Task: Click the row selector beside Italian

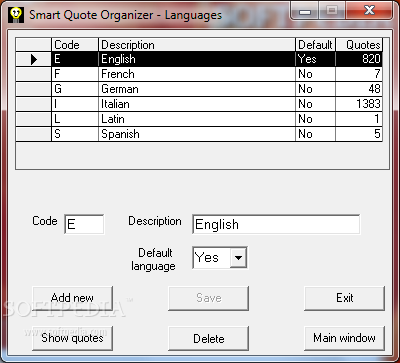Action: coord(34,104)
